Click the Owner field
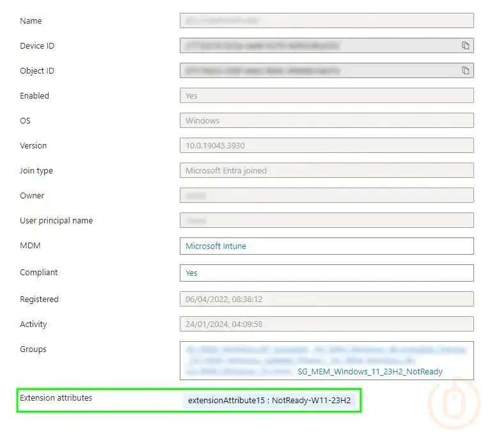The width and height of the screenshot is (499, 448). pyautogui.click(x=326, y=195)
